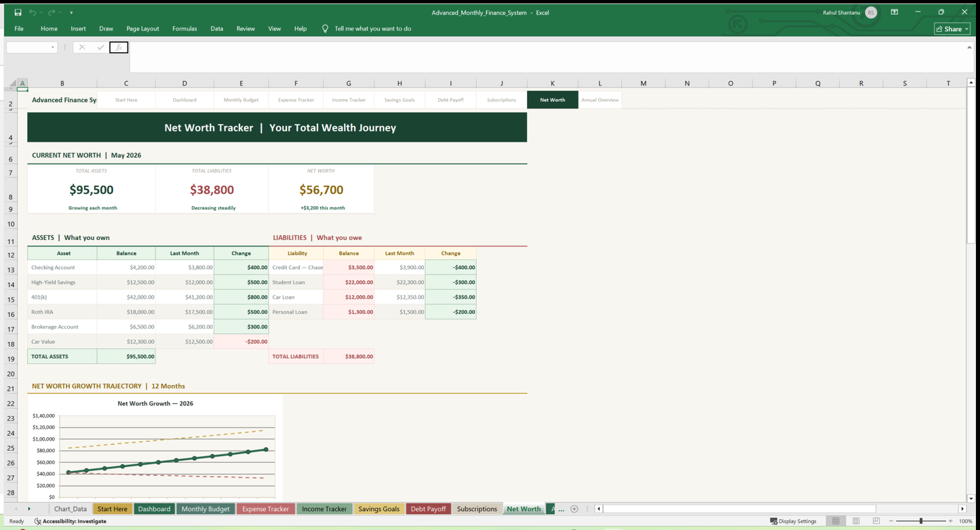Select the Monthly Budget sheet tab
Screen dimensions: 980x530
[x=205, y=509]
